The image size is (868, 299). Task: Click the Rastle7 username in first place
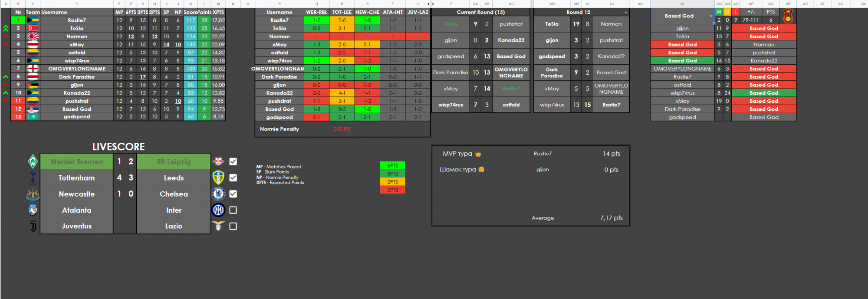(77, 20)
